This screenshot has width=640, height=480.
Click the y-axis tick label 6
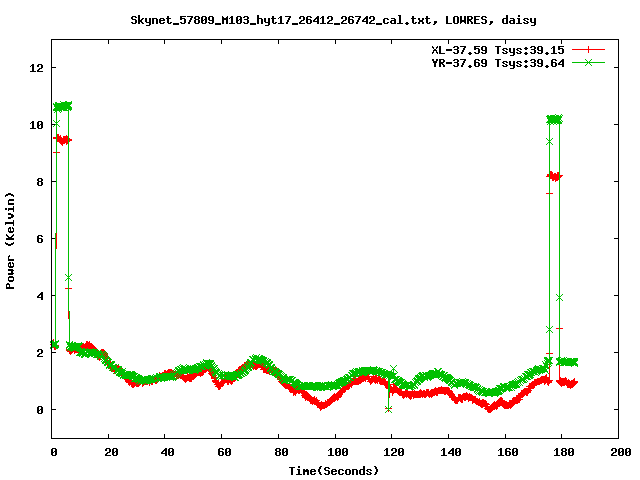(x=40, y=239)
